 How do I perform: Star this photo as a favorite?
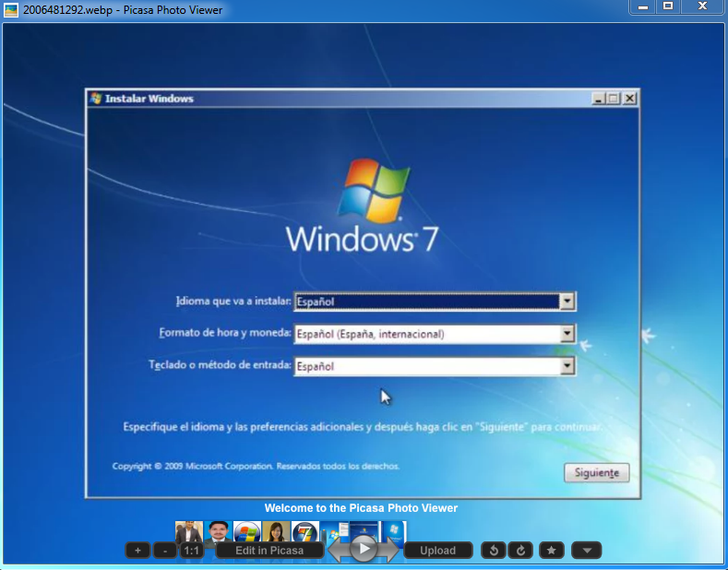[551, 551]
